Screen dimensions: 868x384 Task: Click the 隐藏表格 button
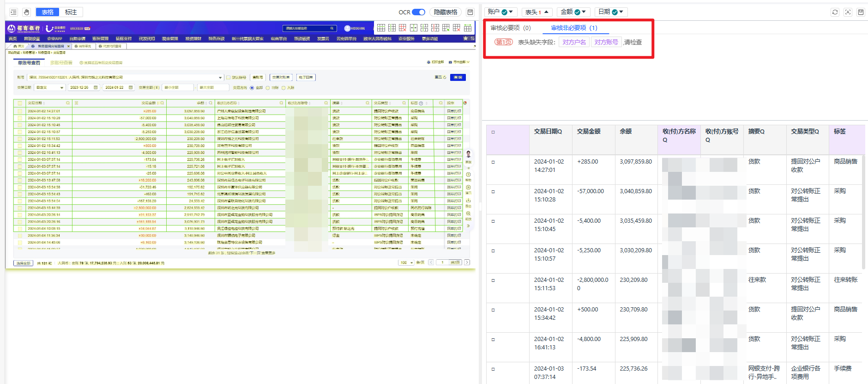(445, 12)
